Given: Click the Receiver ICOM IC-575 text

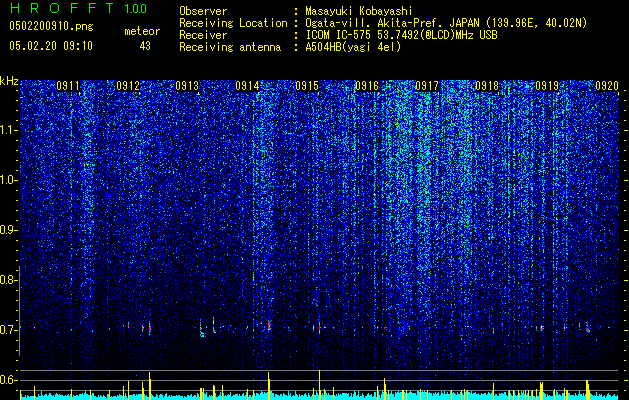Looking at the screenshot, I should [401, 35].
